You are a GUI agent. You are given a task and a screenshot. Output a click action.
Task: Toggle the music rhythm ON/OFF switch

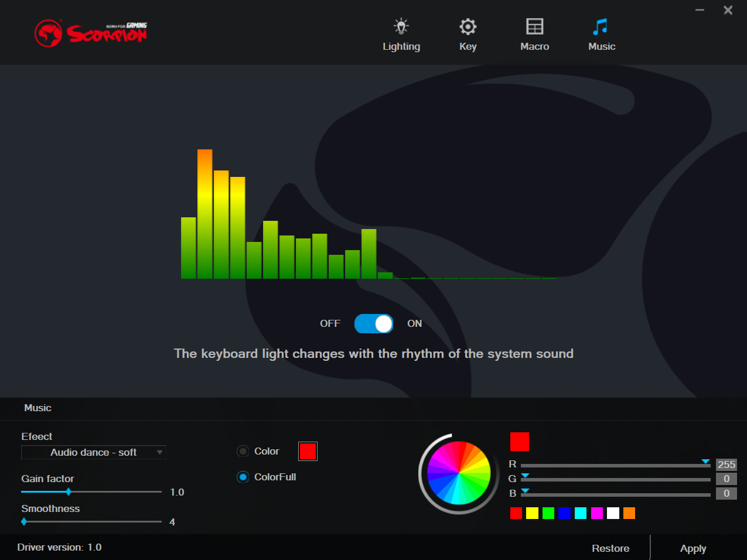374,323
